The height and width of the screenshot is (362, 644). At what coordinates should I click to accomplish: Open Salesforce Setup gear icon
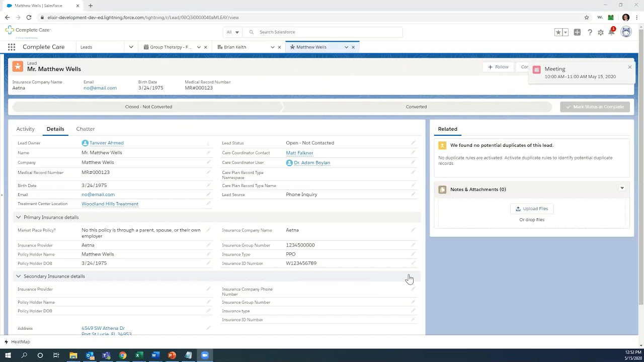click(x=600, y=32)
